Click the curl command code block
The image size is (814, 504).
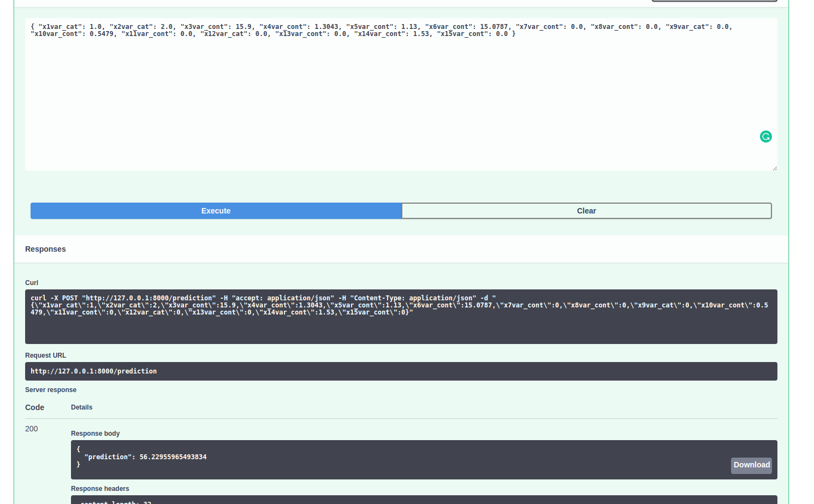pyautogui.click(x=401, y=317)
